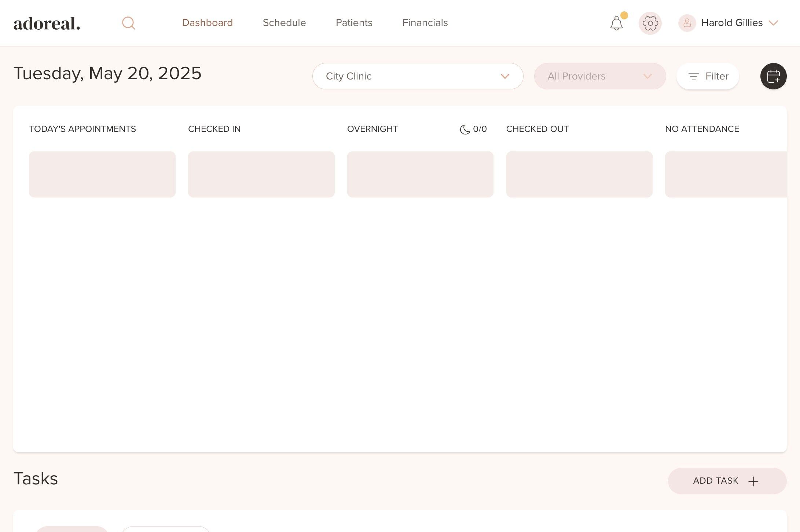Switch to the Financials tab
This screenshot has width=800, height=532.
425,23
